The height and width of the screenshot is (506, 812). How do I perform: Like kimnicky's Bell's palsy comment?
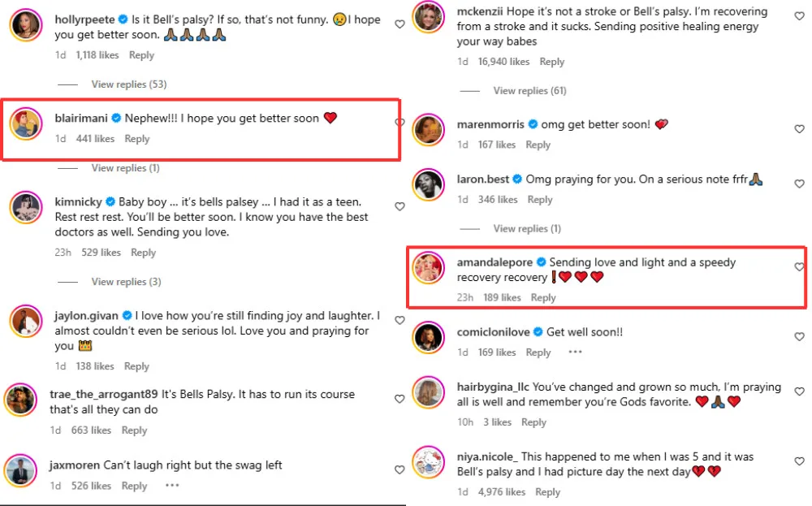click(x=400, y=207)
